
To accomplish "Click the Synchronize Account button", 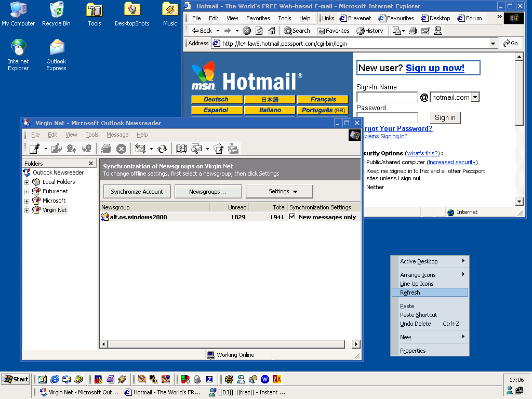I will click(137, 192).
